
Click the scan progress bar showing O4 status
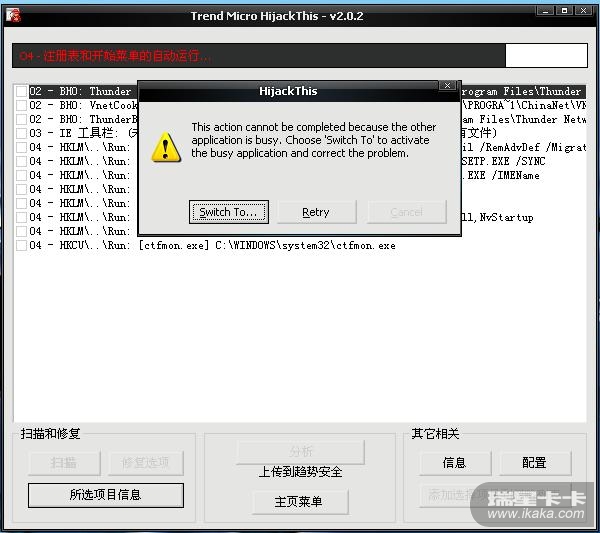(x=300, y=56)
